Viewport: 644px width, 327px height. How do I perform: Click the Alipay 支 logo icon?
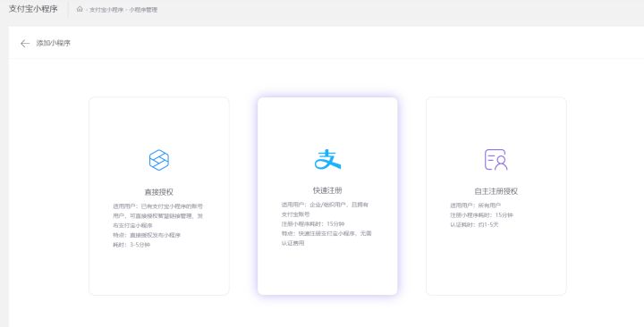(327, 159)
